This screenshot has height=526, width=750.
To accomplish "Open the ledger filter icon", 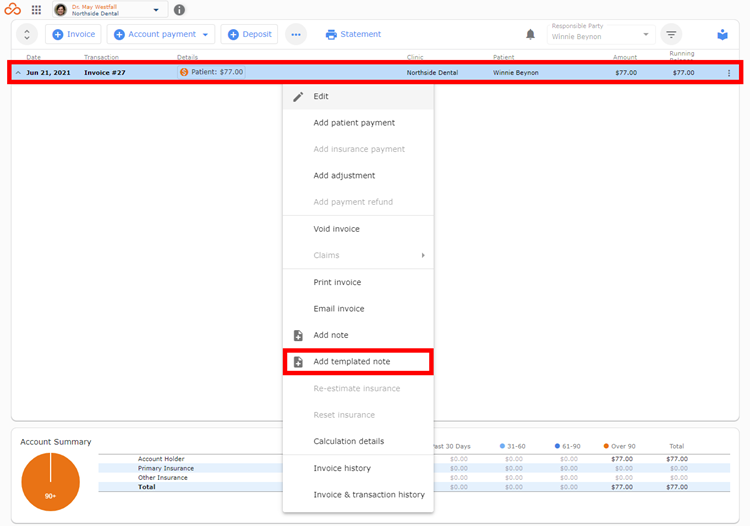I will point(671,34).
